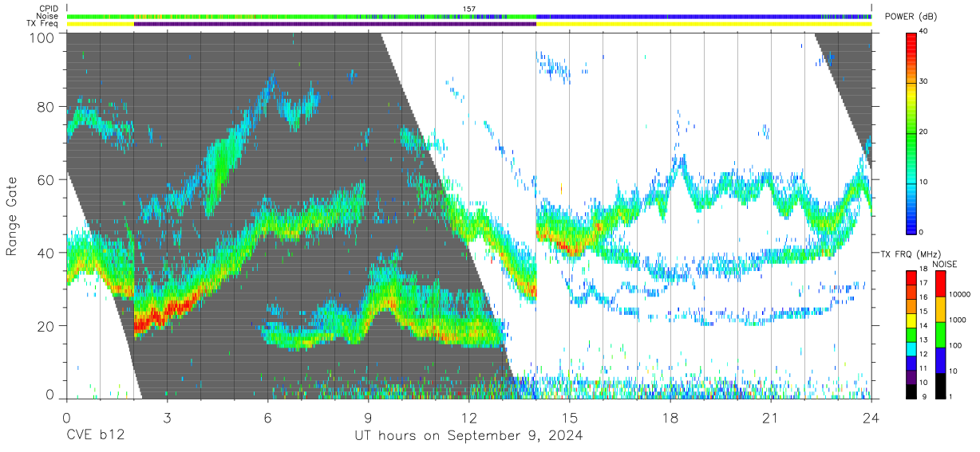Viewport: 980px width, 452px height.
Task: Click the 11 label in TX FRQ legend
Action: pyautogui.click(x=923, y=368)
